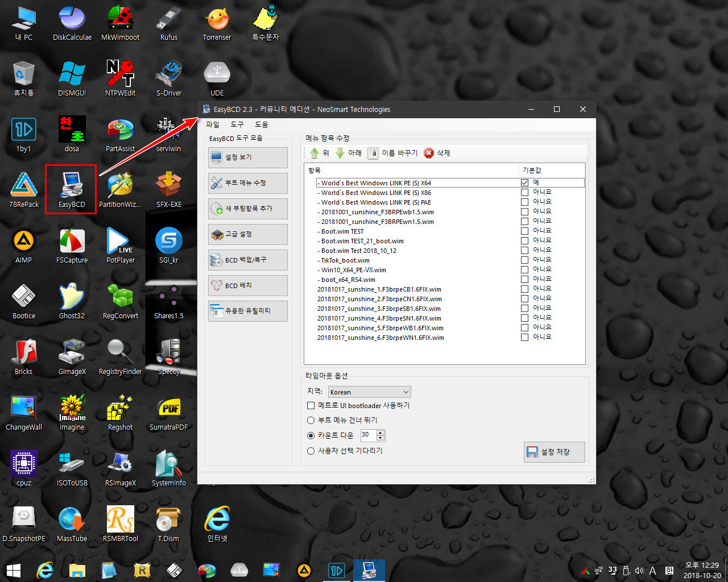Screen dimensions: 728x582
Task: Click the 새 부팅항목 추가 button
Action: 248,209
